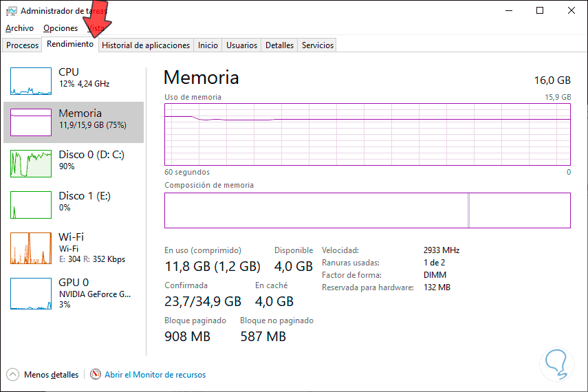
Task: Click the Uso de memoria graph
Action: [367, 134]
